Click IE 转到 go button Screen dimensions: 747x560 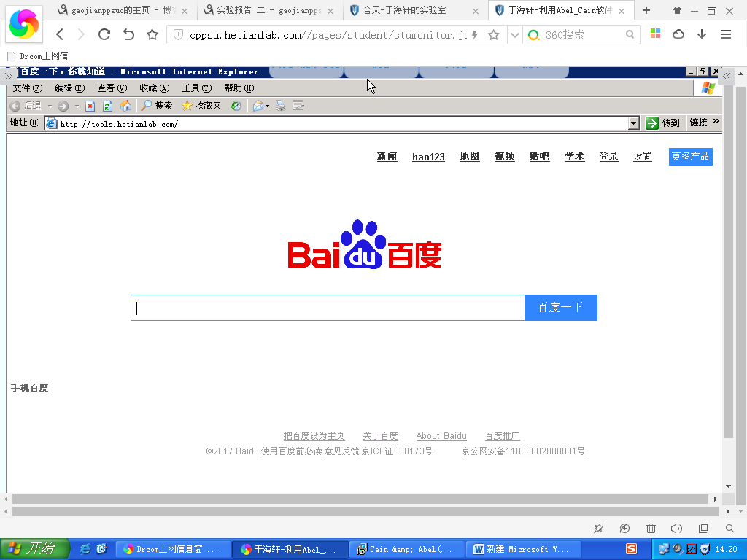click(x=662, y=122)
